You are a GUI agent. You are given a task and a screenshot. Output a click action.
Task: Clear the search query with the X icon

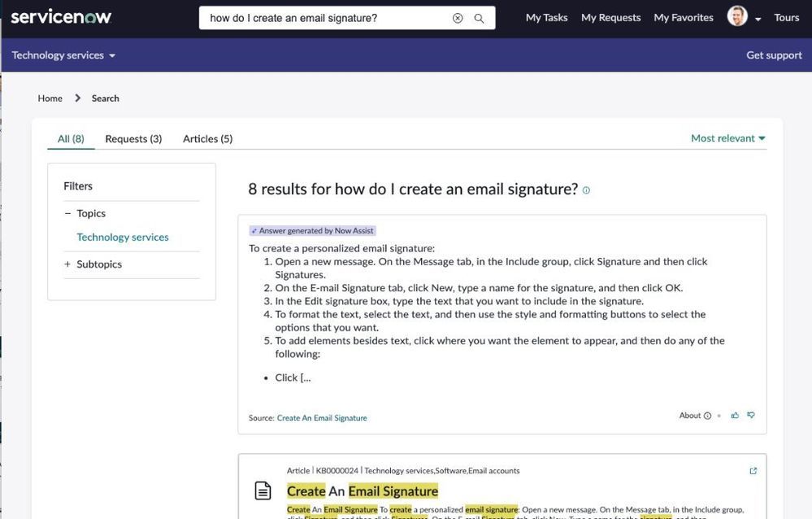456,16
